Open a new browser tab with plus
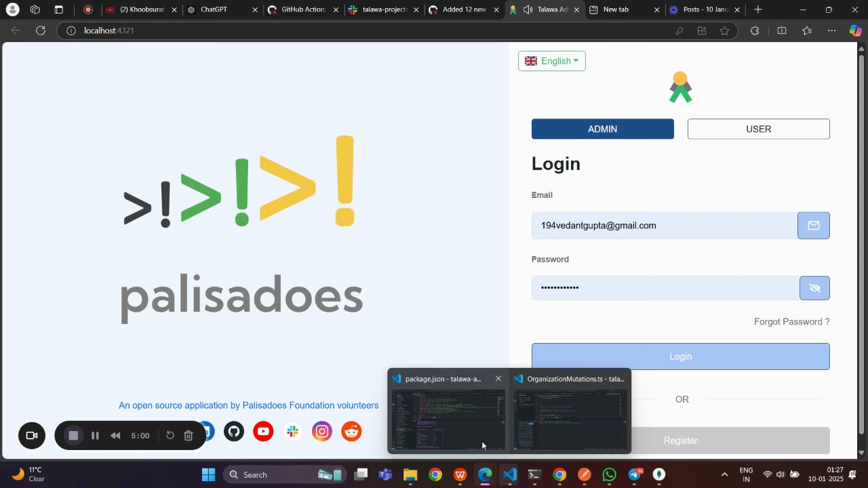The image size is (868, 488). pos(758,10)
